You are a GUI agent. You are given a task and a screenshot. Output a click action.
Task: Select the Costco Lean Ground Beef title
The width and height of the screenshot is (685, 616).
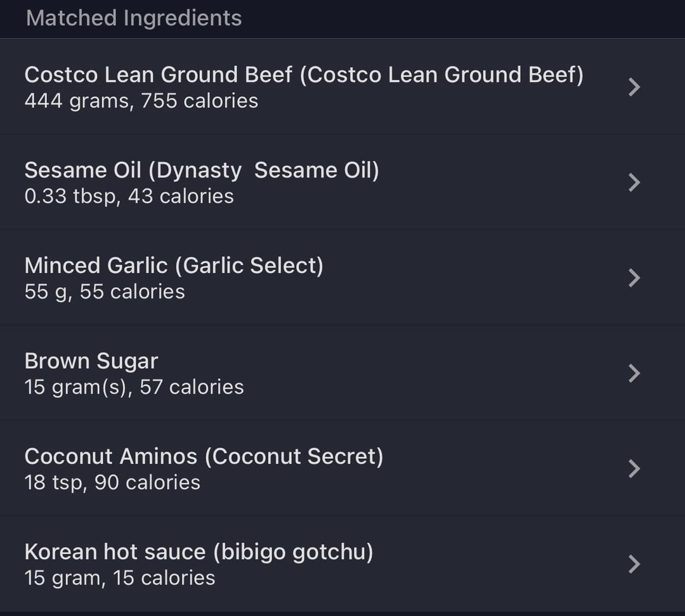[304, 75]
